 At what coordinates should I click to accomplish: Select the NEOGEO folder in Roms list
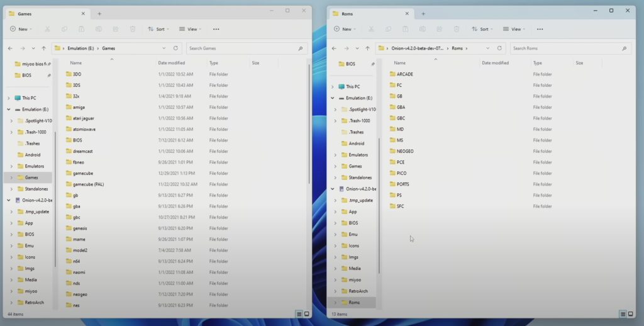[x=405, y=151]
